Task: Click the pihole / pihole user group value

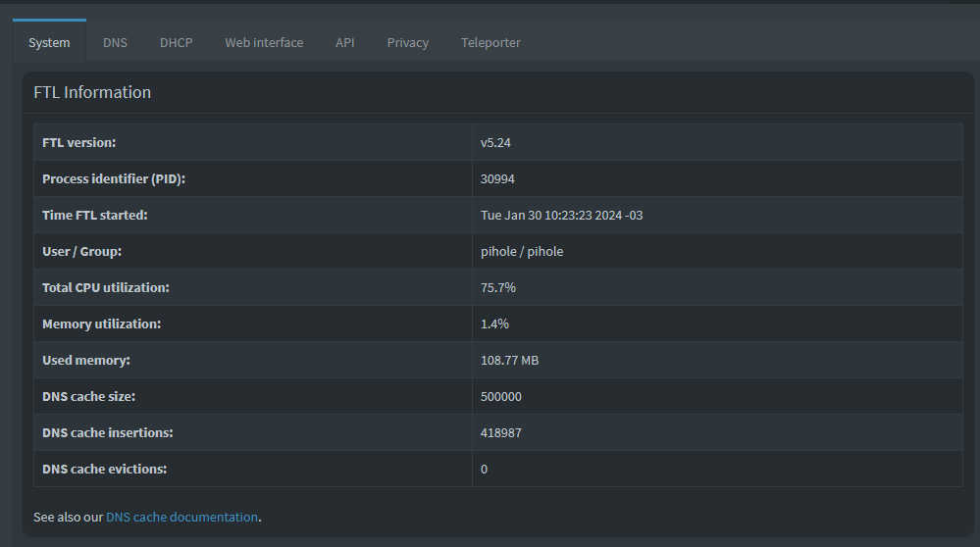Action: click(x=522, y=252)
